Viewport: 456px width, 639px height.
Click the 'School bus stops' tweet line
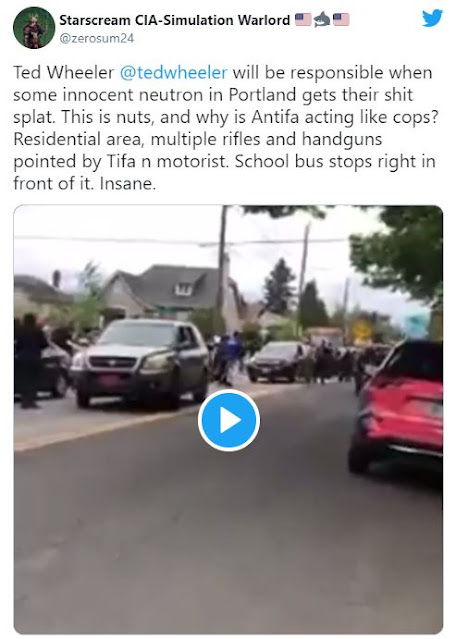(x=335, y=161)
